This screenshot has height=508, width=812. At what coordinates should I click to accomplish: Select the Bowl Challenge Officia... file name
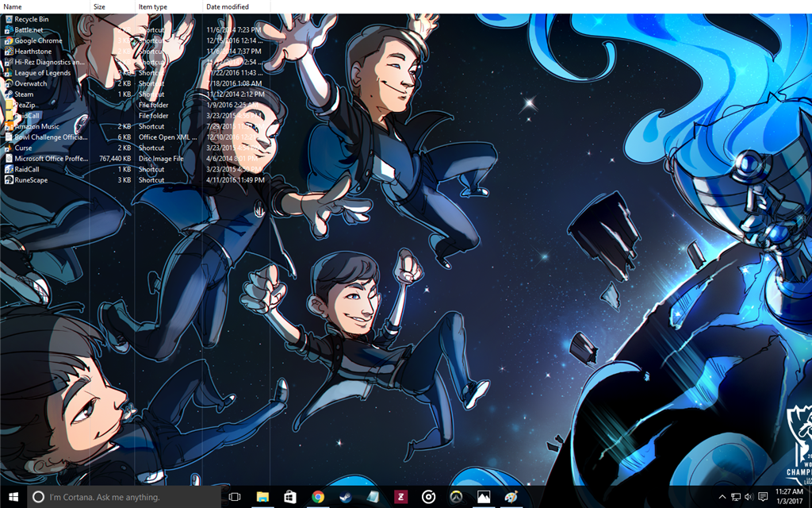pos(51,137)
